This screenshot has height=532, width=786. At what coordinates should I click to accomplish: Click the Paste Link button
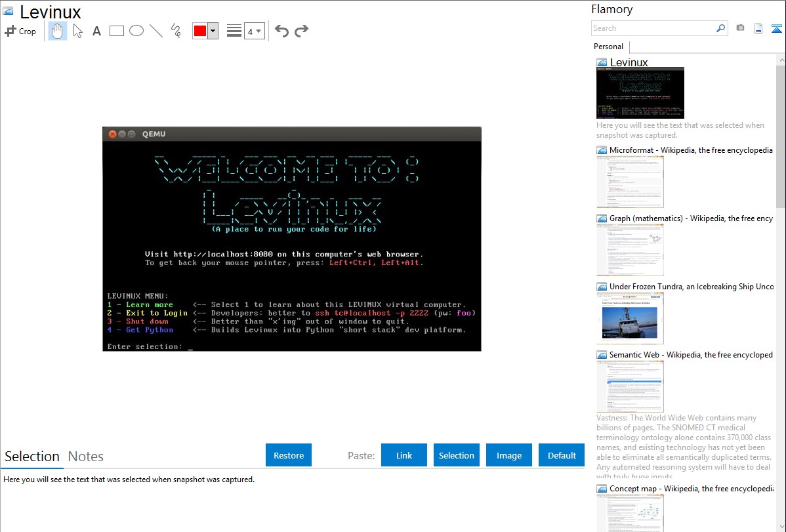pyautogui.click(x=404, y=455)
